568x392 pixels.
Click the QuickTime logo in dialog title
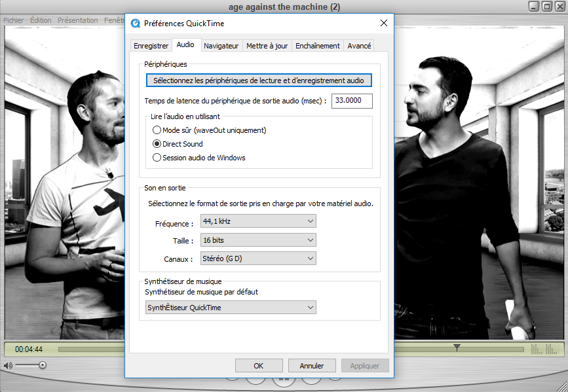click(x=135, y=23)
